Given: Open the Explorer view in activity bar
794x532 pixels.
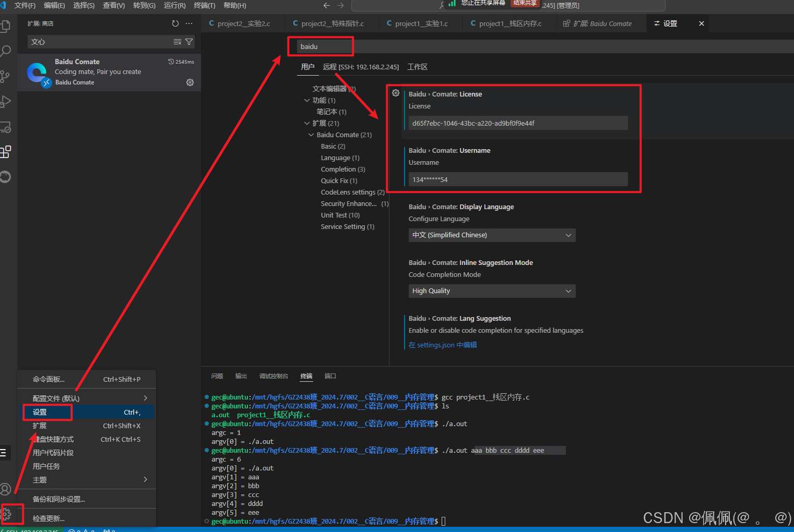Looking at the screenshot, I should click(x=5, y=26).
